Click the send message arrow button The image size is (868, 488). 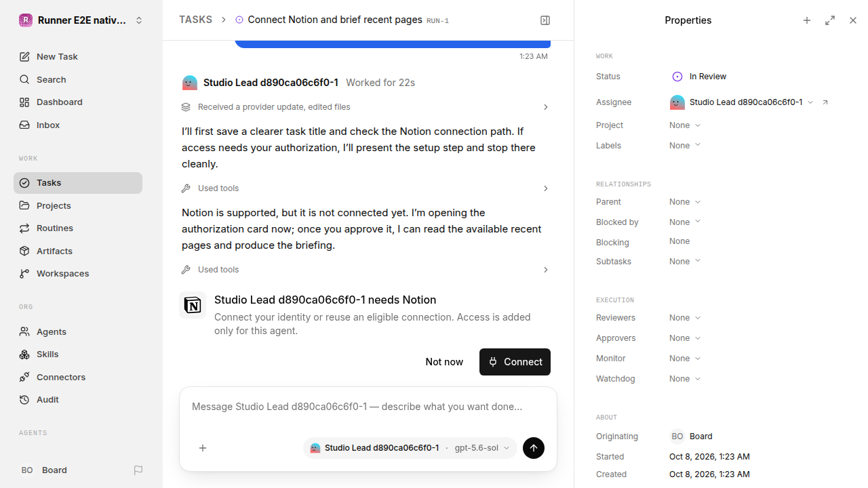[534, 448]
